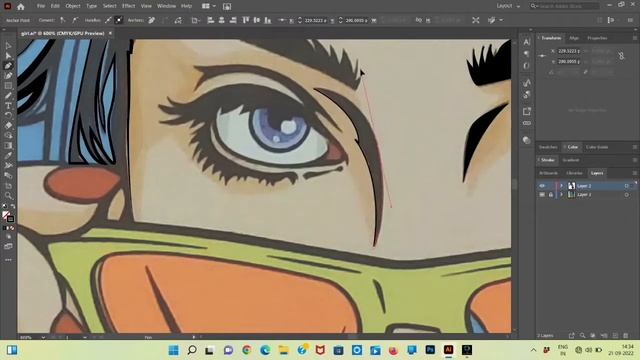Image resolution: width=640 pixels, height=360 pixels.
Task: Open the arrange documents dropdown
Action: 209,6
